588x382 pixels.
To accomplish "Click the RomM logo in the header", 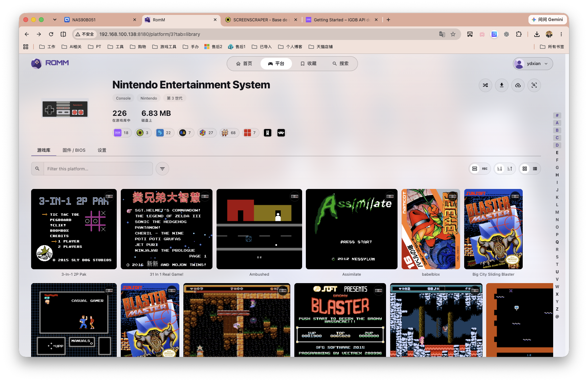I will [x=50, y=63].
